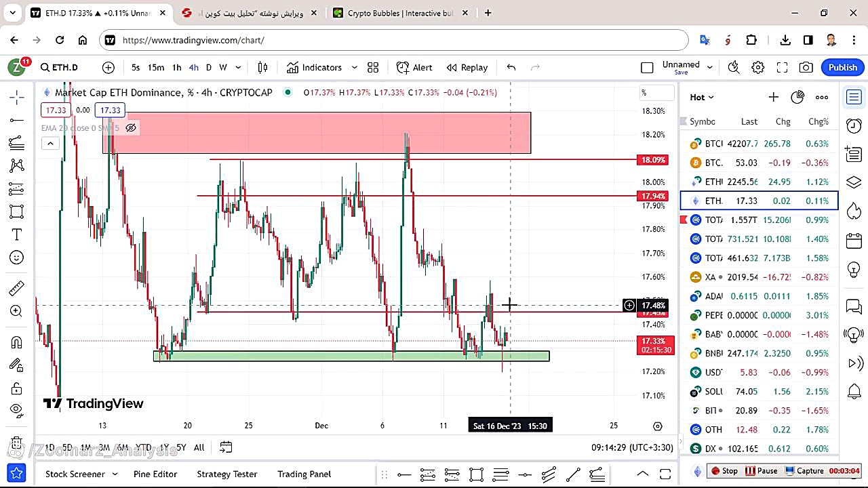Open the Strategy Tester tab
868x488 pixels.
point(227,474)
